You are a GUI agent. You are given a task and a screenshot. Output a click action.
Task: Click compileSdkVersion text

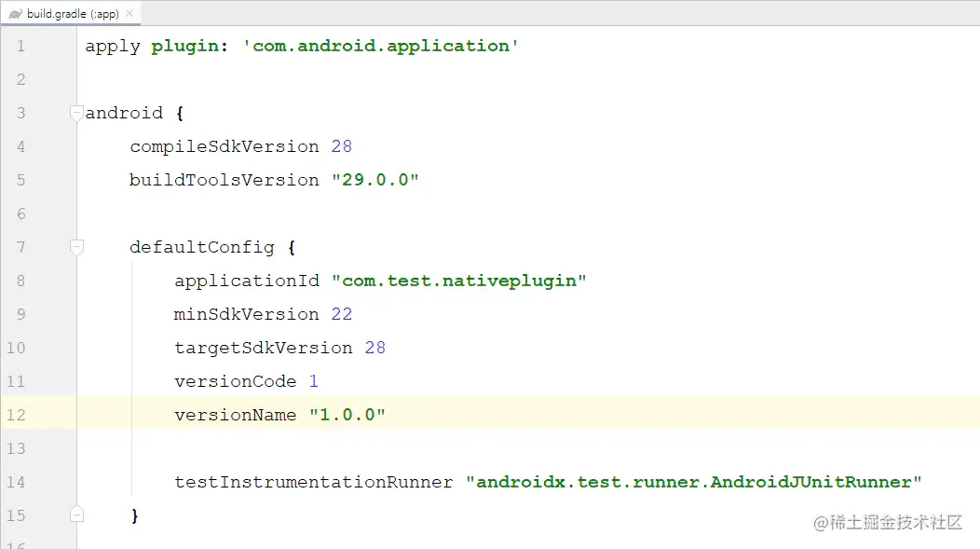coord(225,147)
